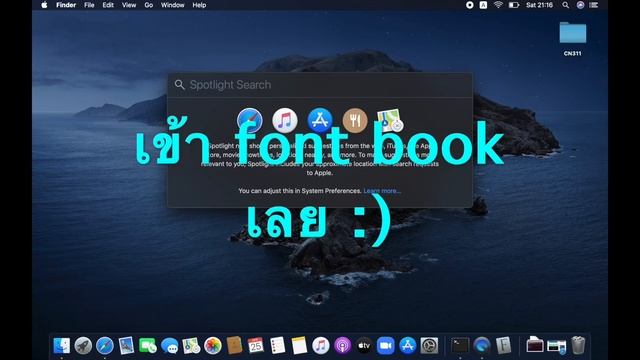Open Safari from Spotlight suggestions

pyautogui.click(x=250, y=120)
